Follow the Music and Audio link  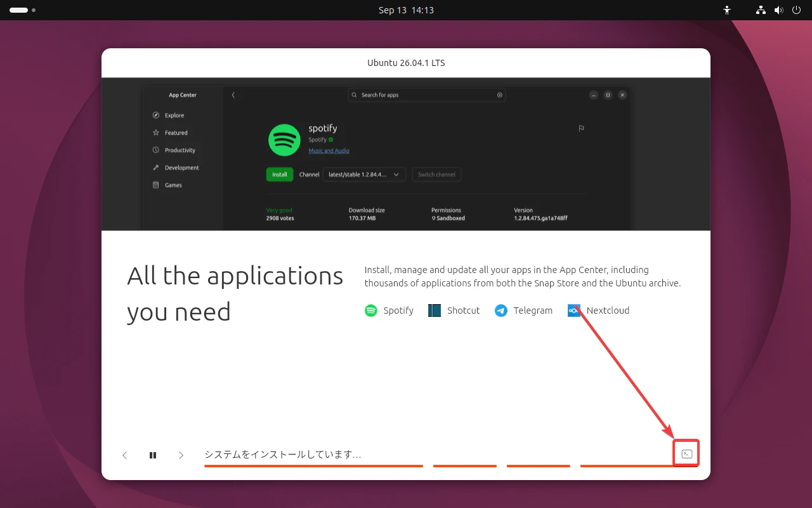pos(329,150)
